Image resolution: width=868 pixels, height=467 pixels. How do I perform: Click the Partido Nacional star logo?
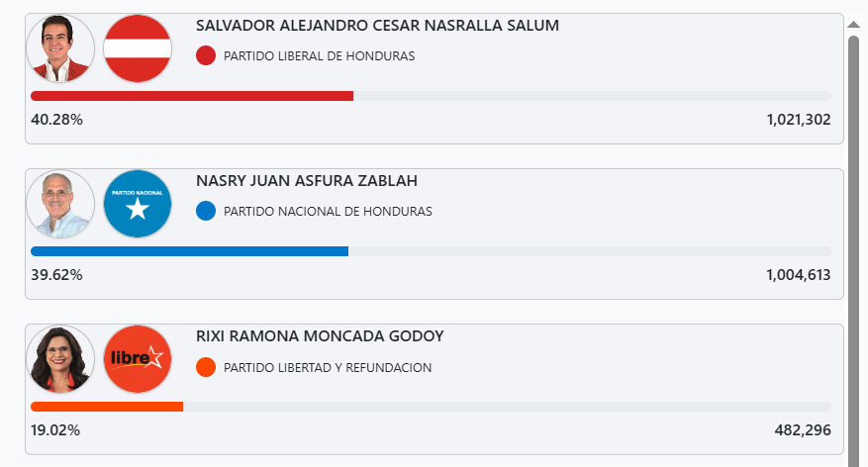(138, 205)
